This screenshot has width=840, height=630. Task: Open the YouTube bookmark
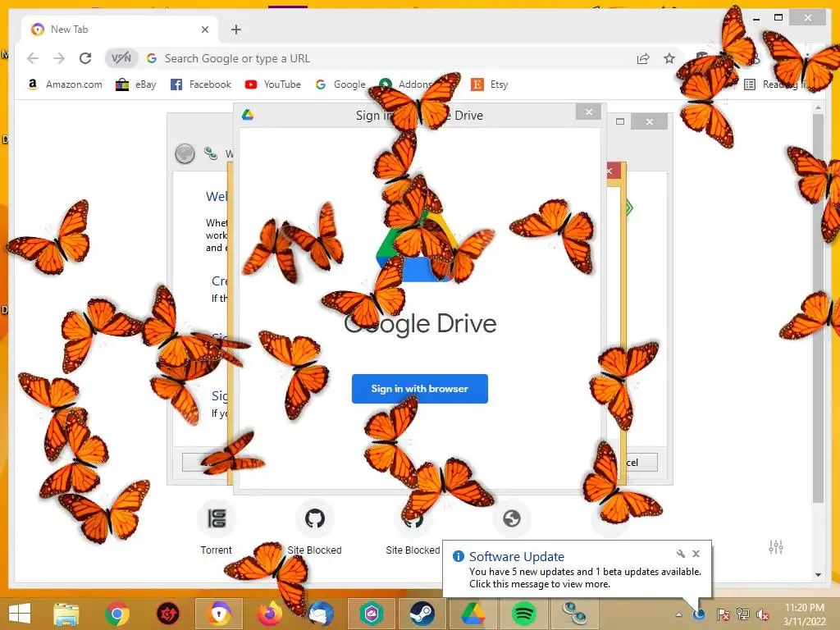click(x=272, y=84)
